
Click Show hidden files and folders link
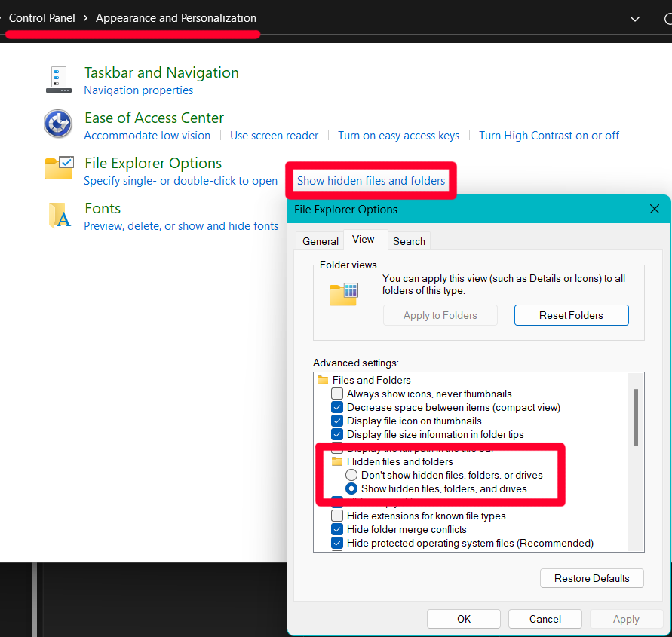click(371, 181)
